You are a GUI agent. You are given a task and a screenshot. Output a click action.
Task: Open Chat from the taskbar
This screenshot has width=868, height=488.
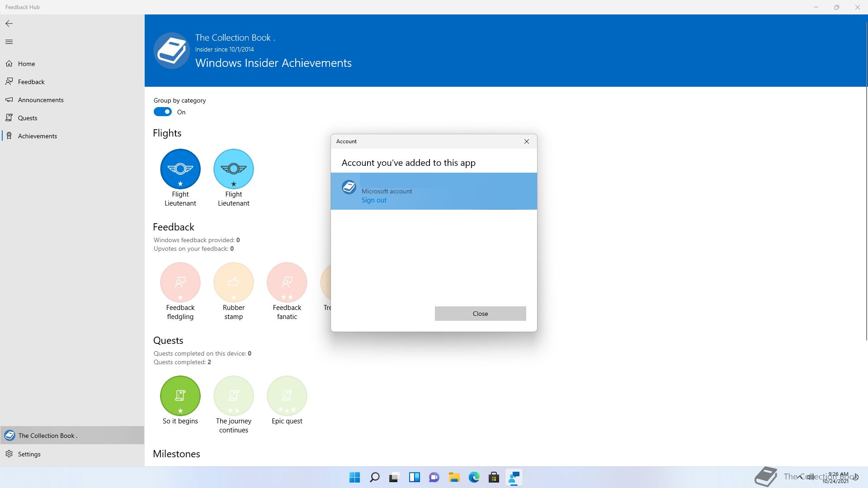pos(434,477)
